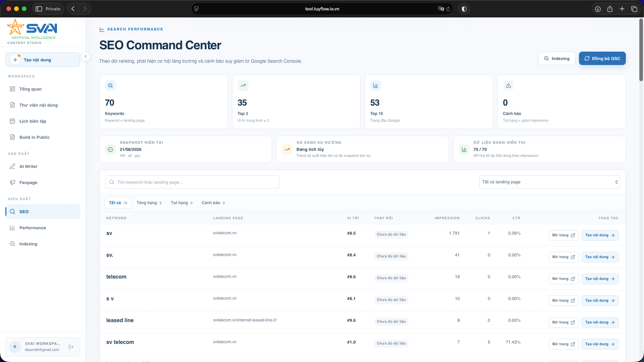Screen dimensions: 644x362
Task: Click the VỊ TRÍ column header
Action: pos(353,218)
